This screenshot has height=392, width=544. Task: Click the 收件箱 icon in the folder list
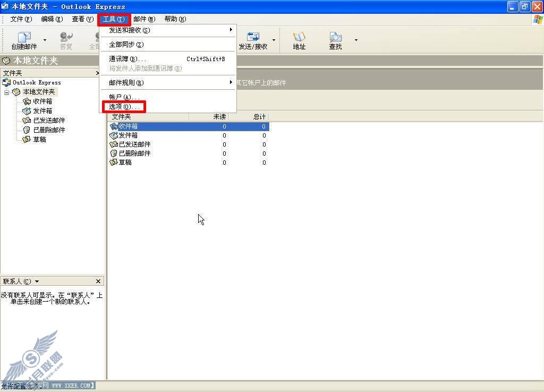(x=114, y=126)
